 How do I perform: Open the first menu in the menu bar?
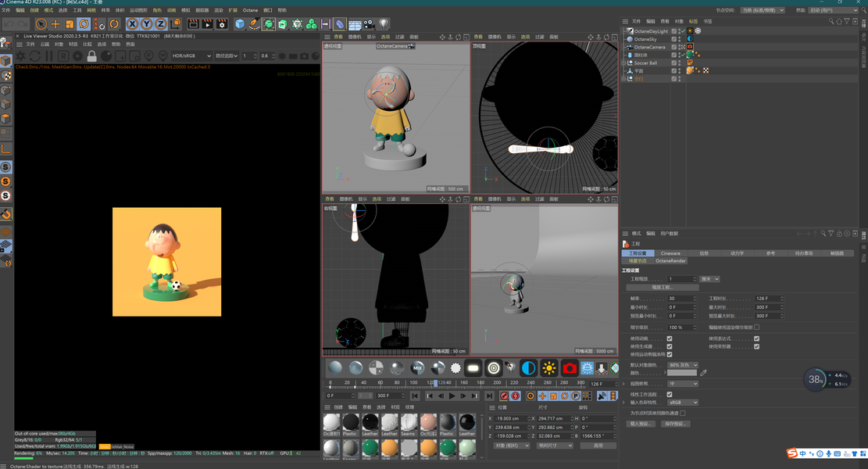pos(6,10)
